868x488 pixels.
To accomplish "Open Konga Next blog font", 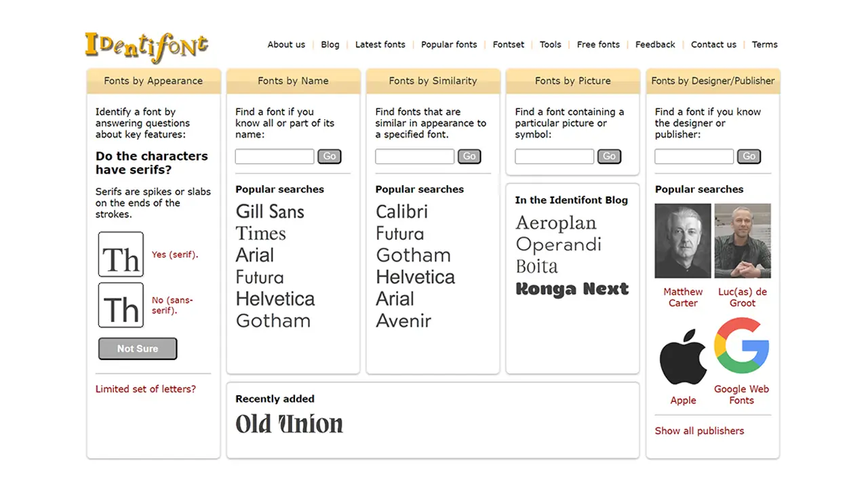I will click(572, 289).
